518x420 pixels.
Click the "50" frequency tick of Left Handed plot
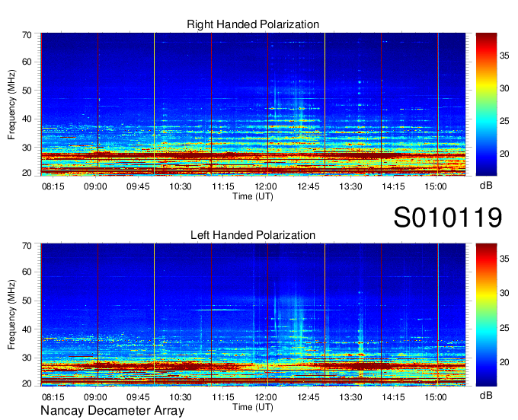click(27, 301)
